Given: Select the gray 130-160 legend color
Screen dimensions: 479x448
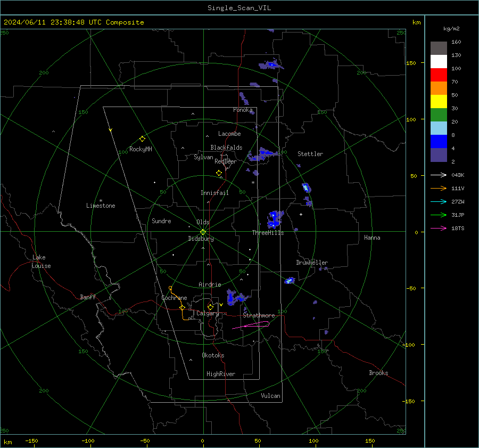Looking at the screenshot, I should coord(439,48).
